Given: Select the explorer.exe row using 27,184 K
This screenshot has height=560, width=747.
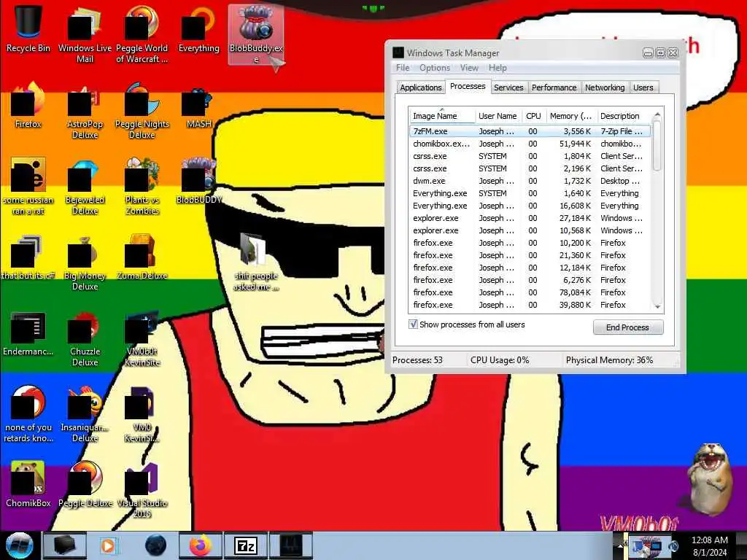Looking at the screenshot, I should pyautogui.click(x=530, y=217).
